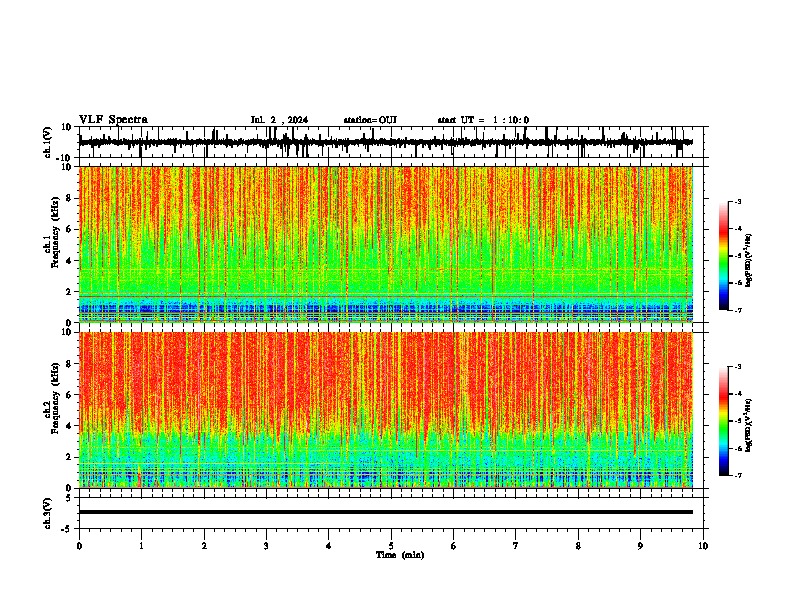Screen dimensions: 792x612
Task: Select the "Jul 2, 2024" date text
Action: click(x=279, y=120)
